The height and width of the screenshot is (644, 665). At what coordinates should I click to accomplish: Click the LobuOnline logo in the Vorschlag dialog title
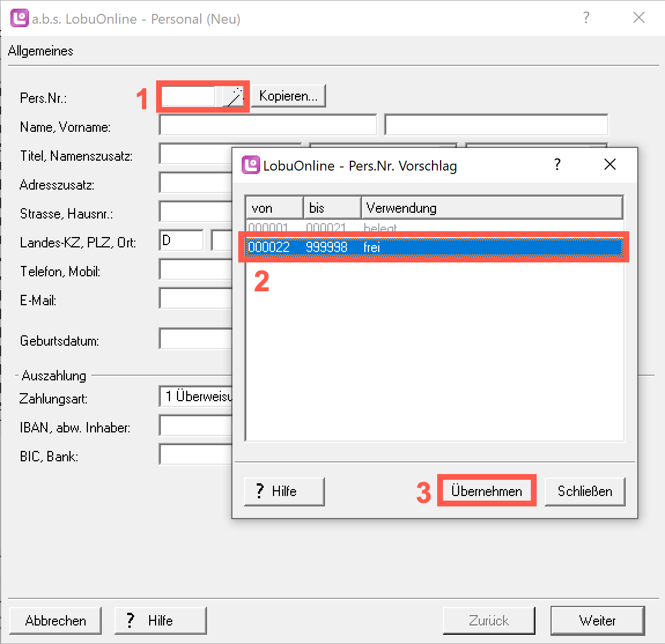click(x=250, y=165)
